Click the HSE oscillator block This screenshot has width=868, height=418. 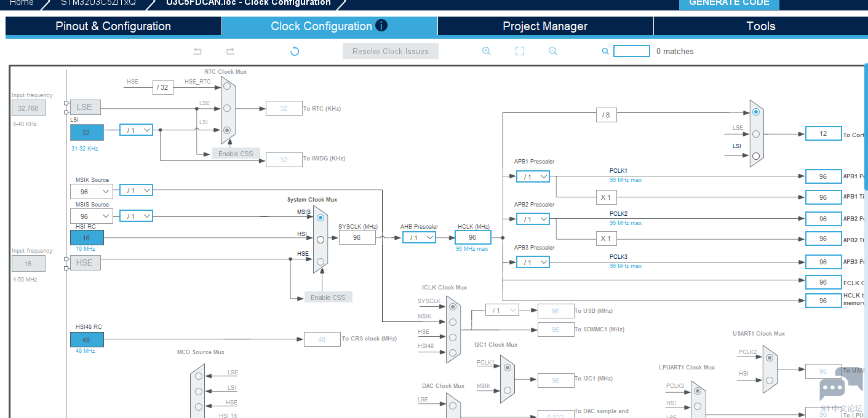coord(85,262)
